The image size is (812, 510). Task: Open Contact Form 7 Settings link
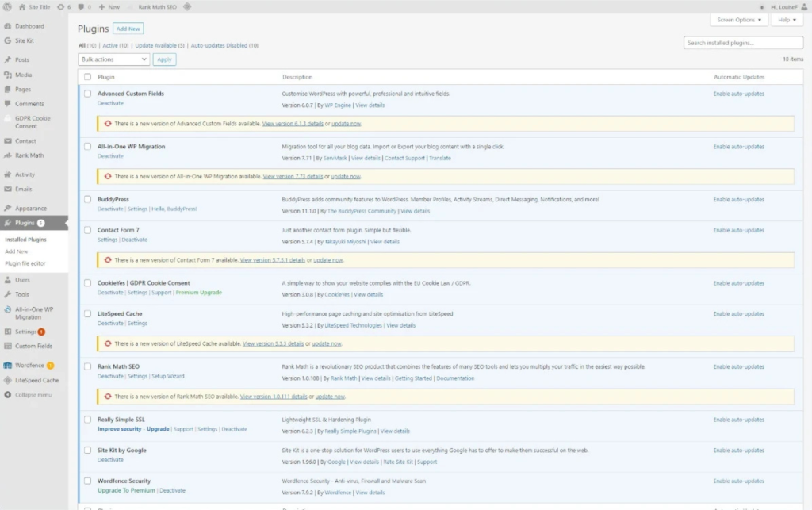pos(107,240)
